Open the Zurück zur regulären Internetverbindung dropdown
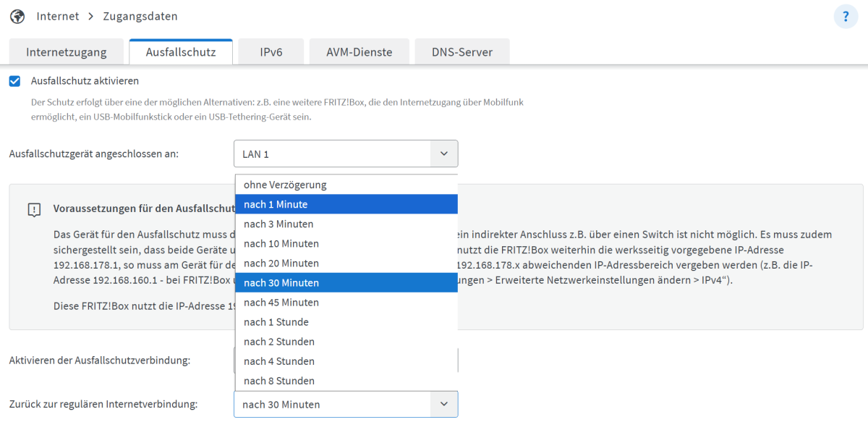 [x=345, y=405]
